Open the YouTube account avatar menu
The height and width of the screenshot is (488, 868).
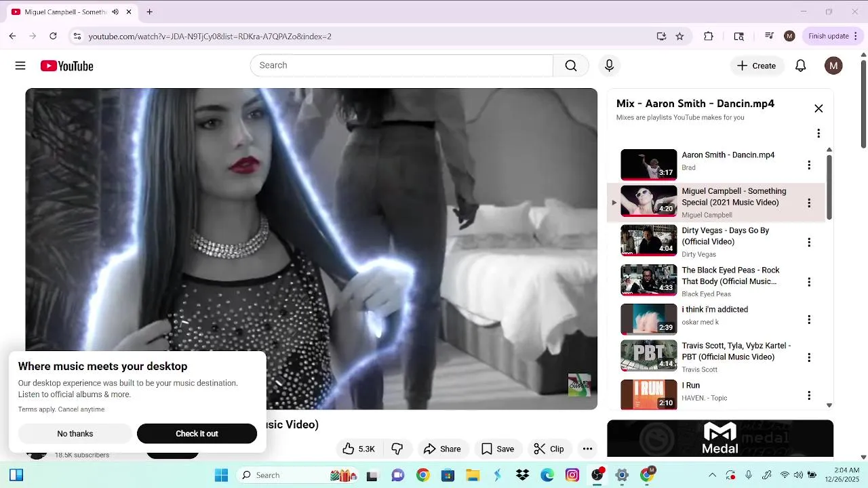point(833,66)
